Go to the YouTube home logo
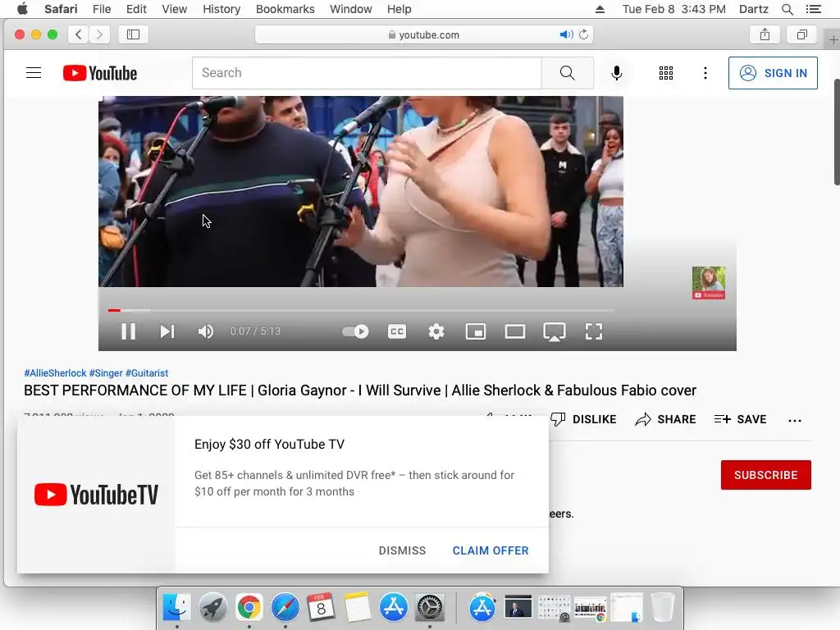840x630 pixels. tap(100, 73)
